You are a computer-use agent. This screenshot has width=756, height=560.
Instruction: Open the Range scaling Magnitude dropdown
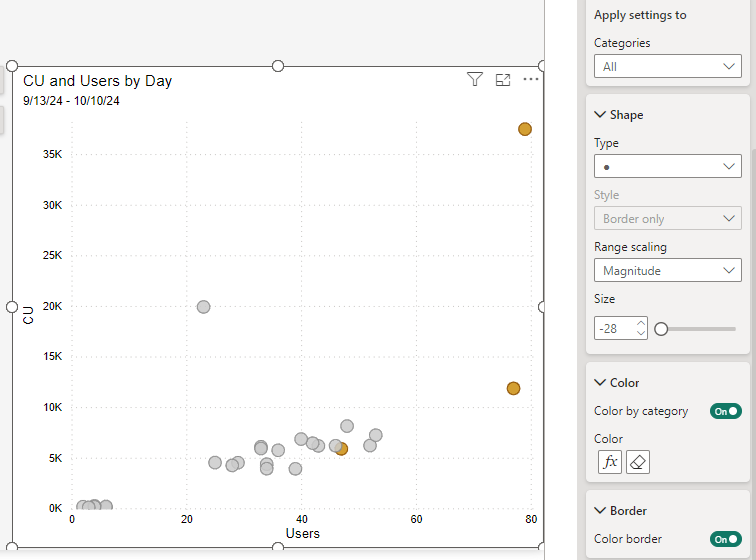(x=668, y=270)
